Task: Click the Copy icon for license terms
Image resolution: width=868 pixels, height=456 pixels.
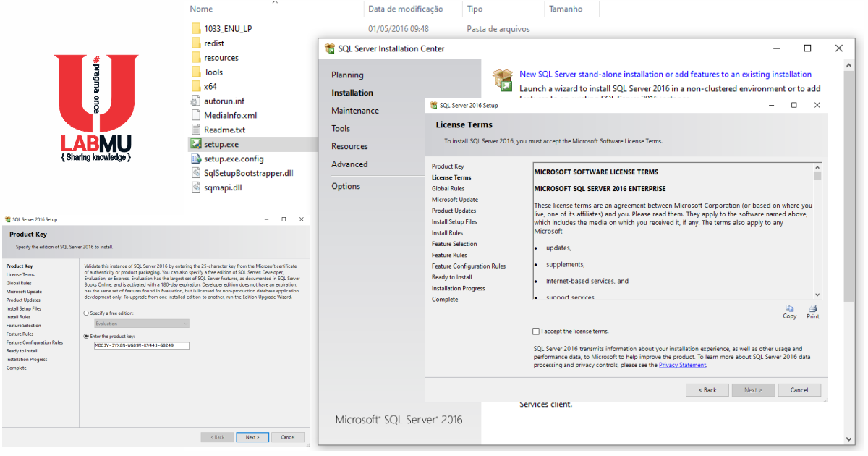Action: coord(789,310)
